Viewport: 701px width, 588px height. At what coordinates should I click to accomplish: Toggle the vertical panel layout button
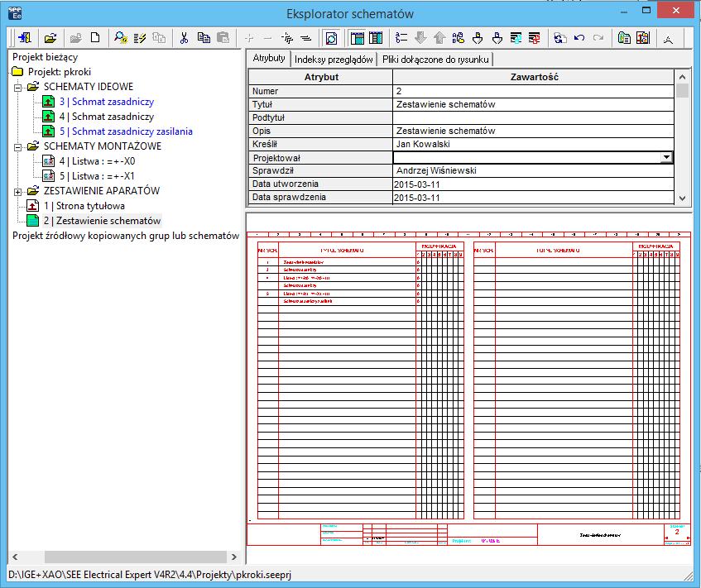point(376,38)
